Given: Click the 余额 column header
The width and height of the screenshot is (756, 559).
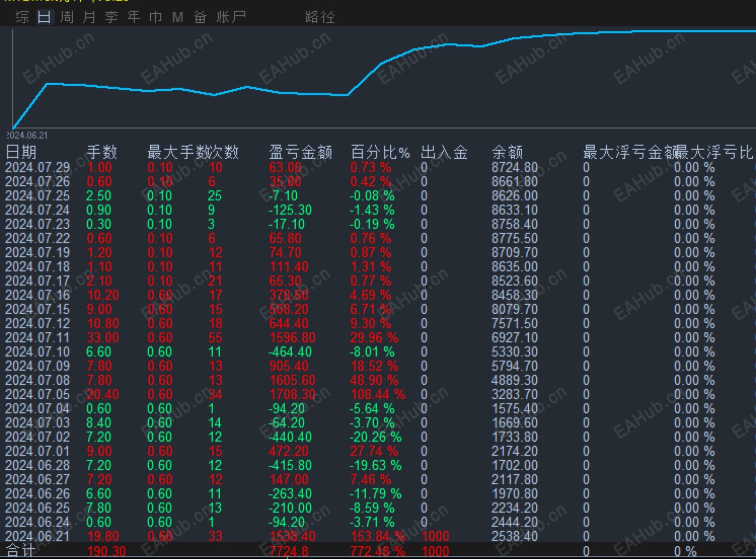Looking at the screenshot, I should (507, 152).
